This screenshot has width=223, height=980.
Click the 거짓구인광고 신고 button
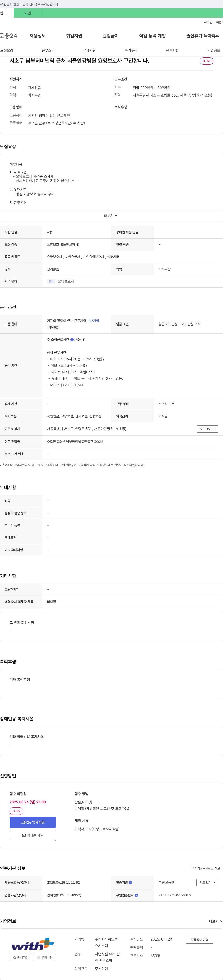(206, 868)
